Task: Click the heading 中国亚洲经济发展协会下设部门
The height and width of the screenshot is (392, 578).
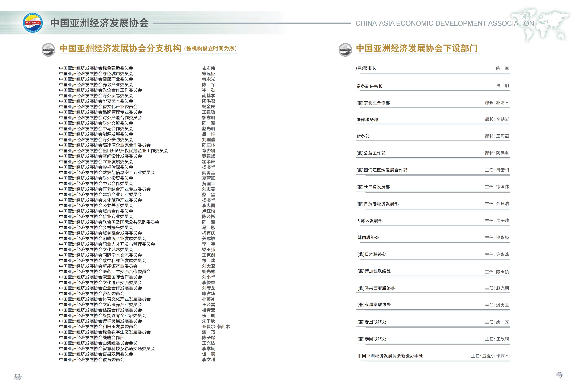Action: pyautogui.click(x=417, y=48)
